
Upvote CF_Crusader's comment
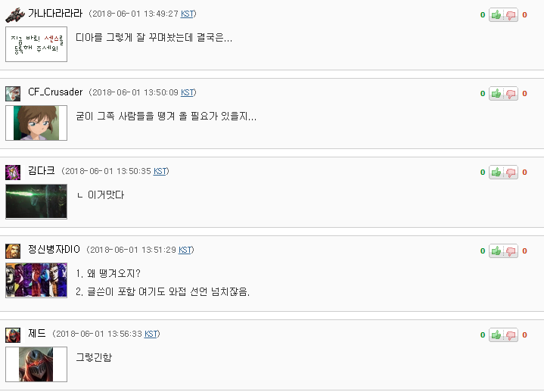[496, 93]
